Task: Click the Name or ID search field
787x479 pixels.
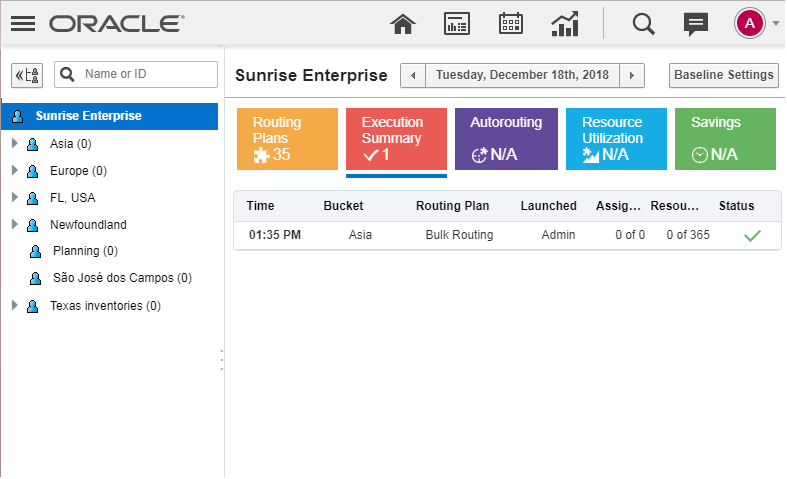Action: coord(147,74)
